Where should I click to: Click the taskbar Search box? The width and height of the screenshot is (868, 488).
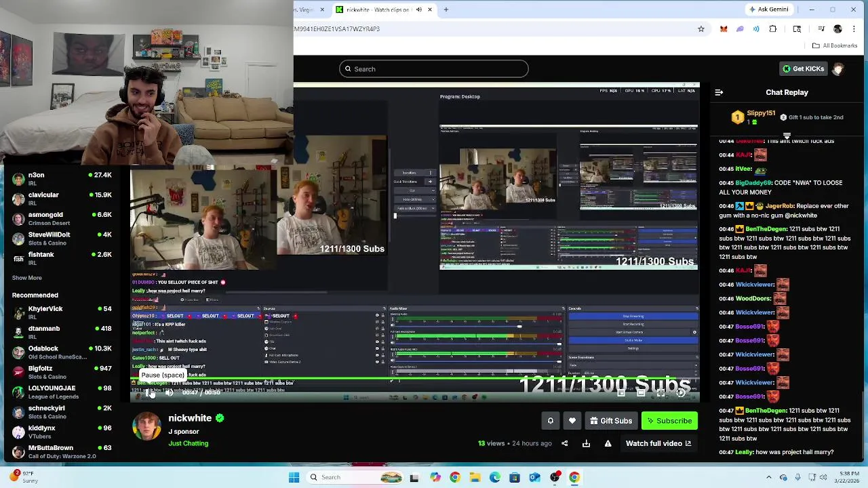point(356,477)
